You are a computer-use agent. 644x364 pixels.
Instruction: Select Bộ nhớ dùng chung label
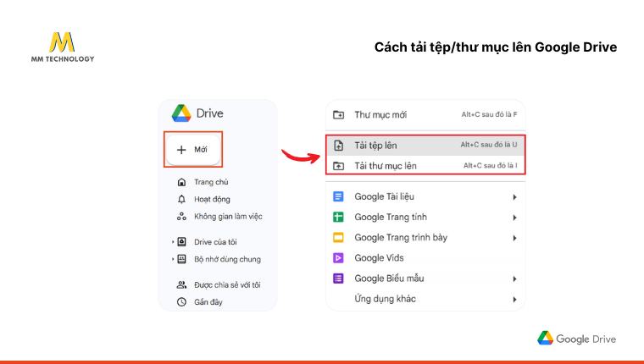tap(227, 259)
